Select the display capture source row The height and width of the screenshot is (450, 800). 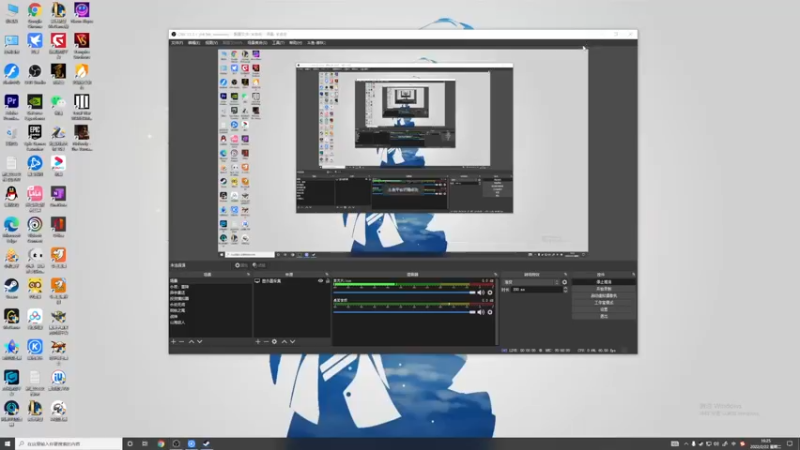tap(292, 281)
